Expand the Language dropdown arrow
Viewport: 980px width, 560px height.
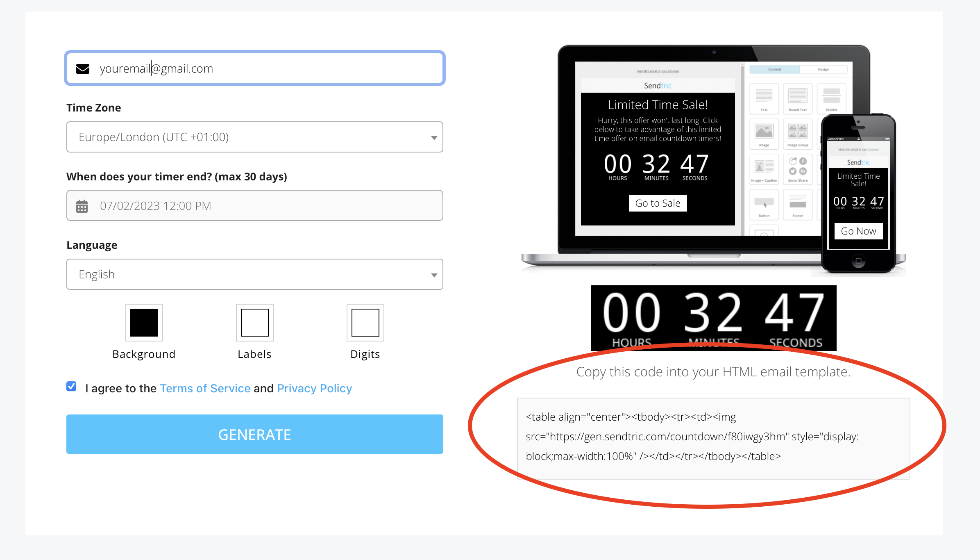434,275
